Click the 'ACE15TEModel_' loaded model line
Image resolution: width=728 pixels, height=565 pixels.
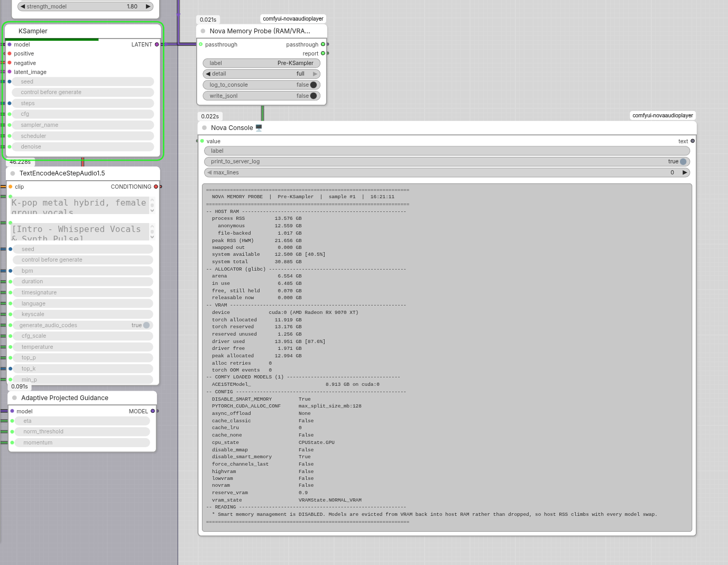[x=296, y=384]
